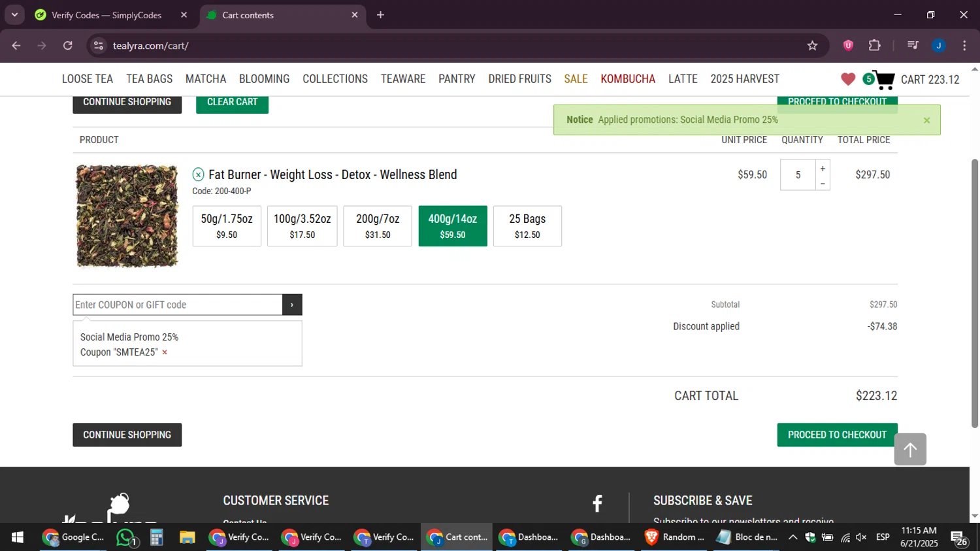The height and width of the screenshot is (551, 980).
Task: Visit Tealyra Facebook page icon
Action: tap(597, 503)
